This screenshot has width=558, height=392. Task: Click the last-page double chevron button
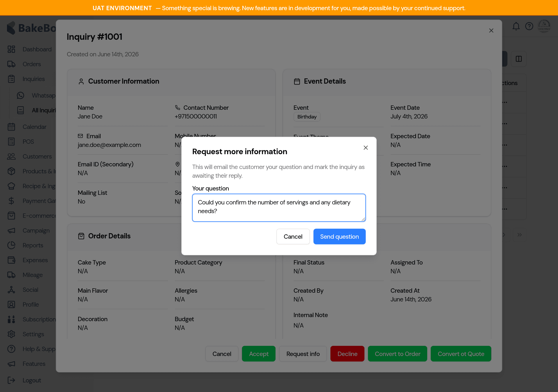[519, 235]
